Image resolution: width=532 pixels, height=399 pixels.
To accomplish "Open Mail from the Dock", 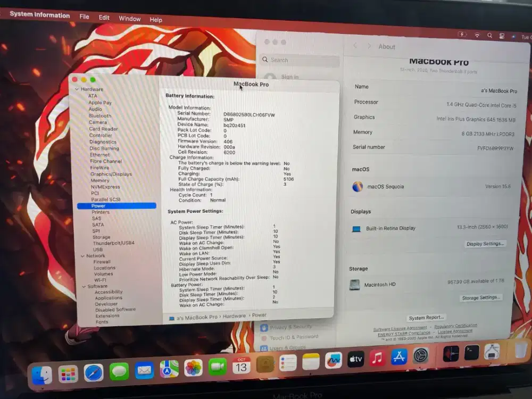I will coord(144,370).
